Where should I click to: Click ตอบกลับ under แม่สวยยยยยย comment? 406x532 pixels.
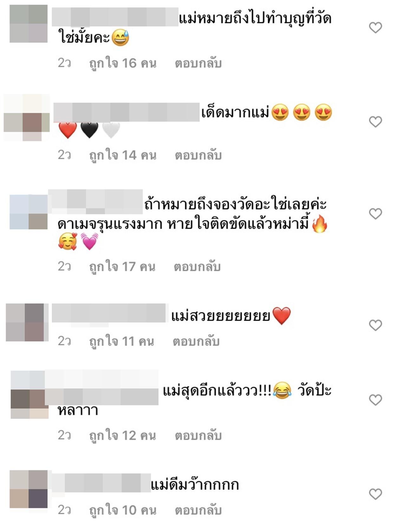pos(196,341)
